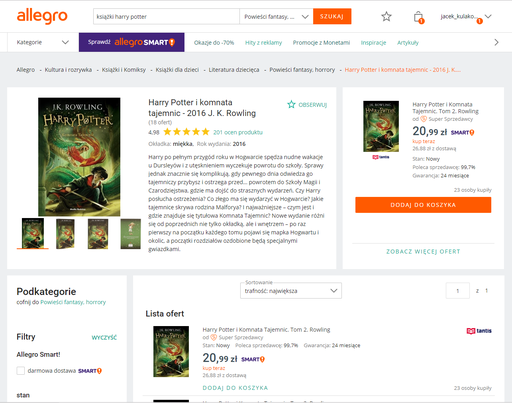Click Powieści fantasy, horrory breadcrumb
512x403 pixels.
click(302, 70)
